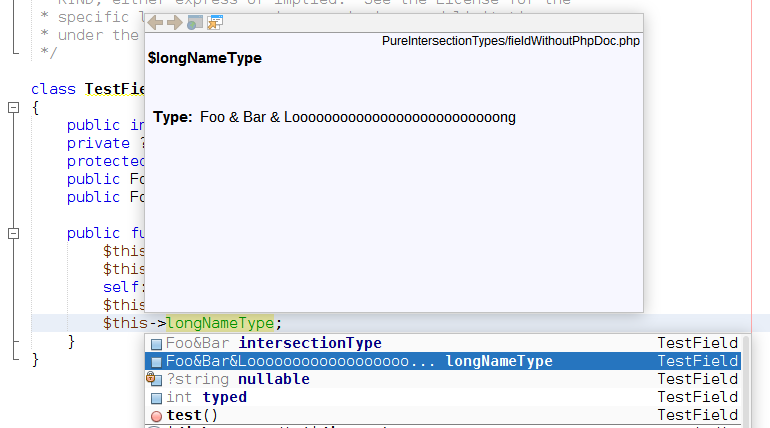
Task: Click field icon beside longNameType entry
Action: click(x=156, y=362)
